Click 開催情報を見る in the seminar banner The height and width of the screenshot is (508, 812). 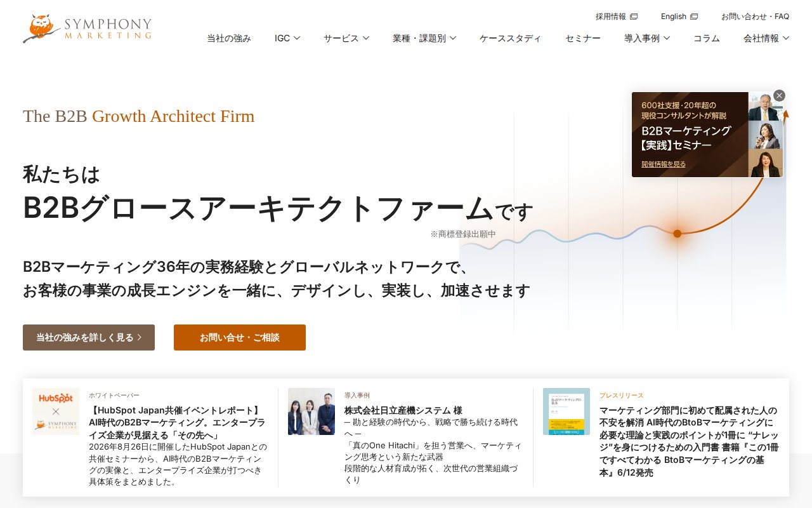664,164
